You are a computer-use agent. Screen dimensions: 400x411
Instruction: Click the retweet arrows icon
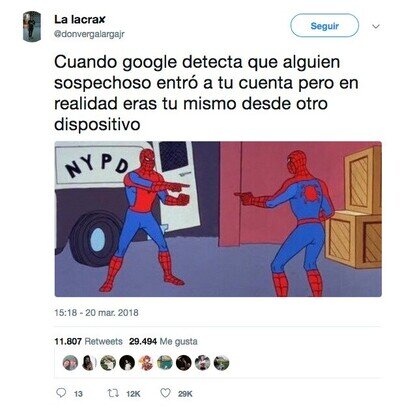point(114,393)
